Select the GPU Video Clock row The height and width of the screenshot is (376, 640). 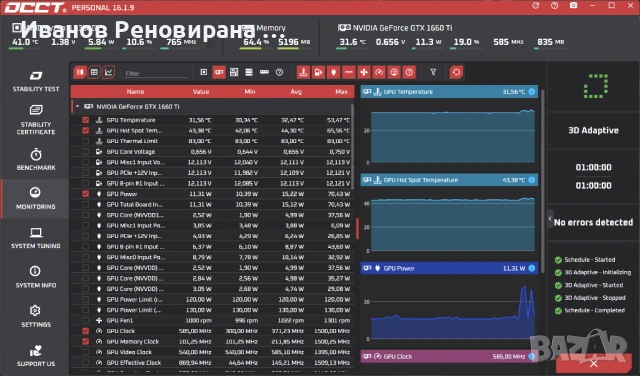[x=212, y=352]
